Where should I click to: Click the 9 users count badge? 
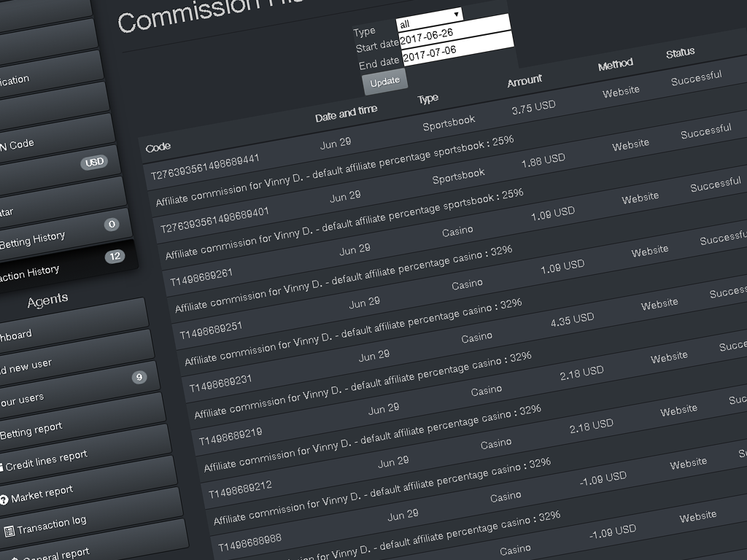tap(139, 377)
